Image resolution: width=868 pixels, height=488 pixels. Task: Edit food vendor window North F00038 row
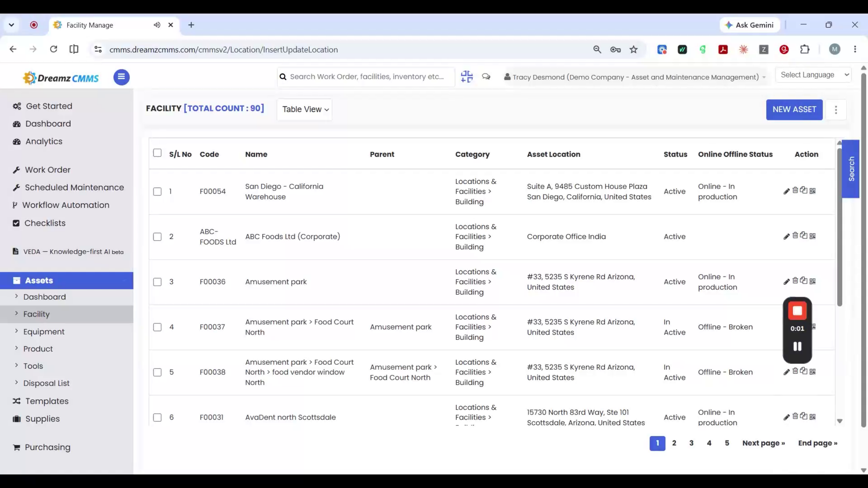pos(786,372)
